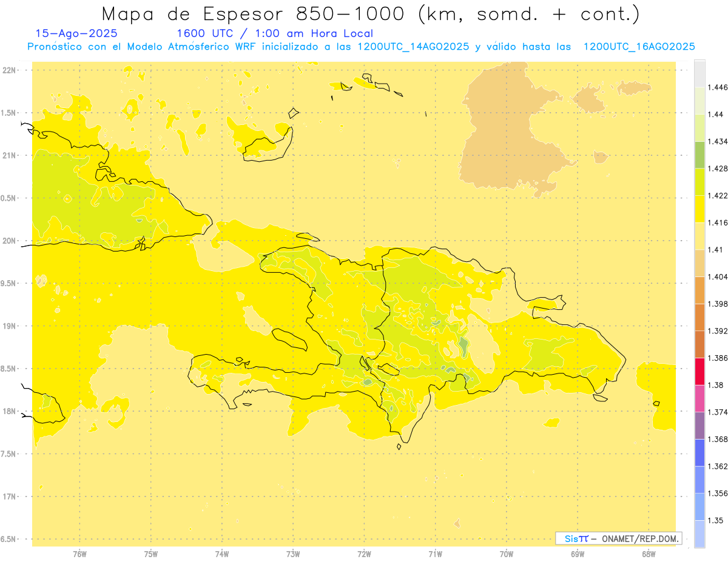Select the 19N latitude label
This screenshot has height=562, width=728.
(10, 326)
